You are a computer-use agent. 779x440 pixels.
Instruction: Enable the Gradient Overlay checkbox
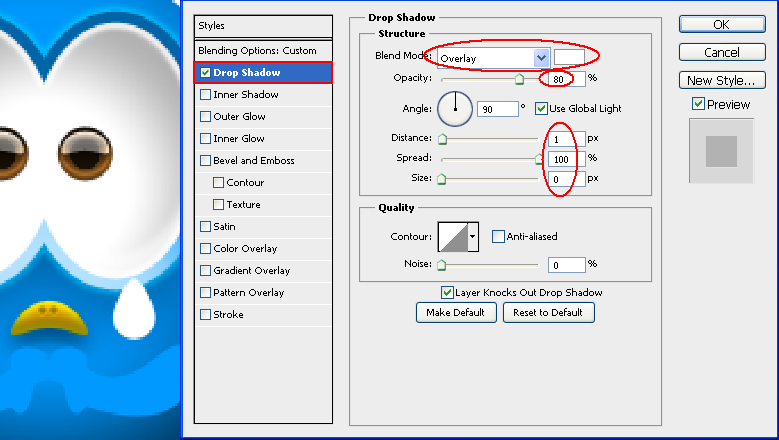205,270
